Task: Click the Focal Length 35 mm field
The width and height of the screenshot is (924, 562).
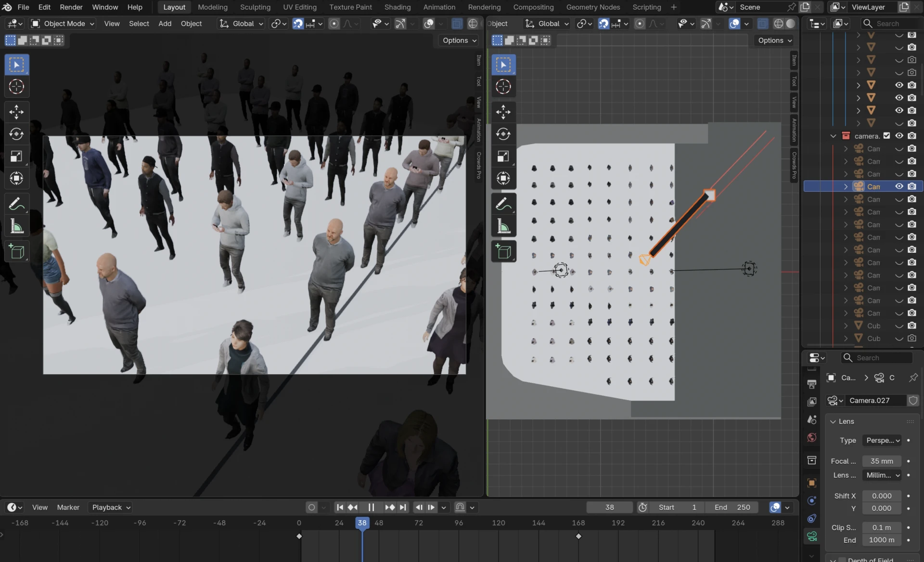Action: (882, 461)
